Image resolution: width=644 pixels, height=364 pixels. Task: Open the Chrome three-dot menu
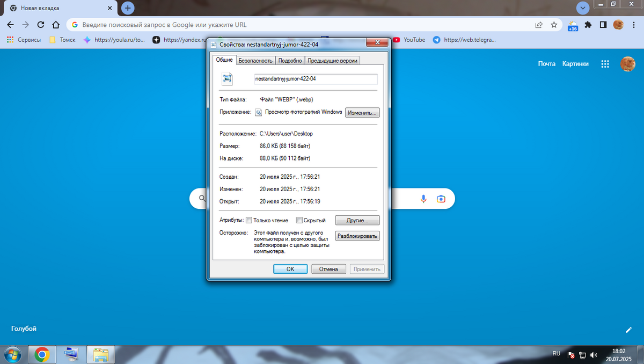pyautogui.click(x=633, y=25)
